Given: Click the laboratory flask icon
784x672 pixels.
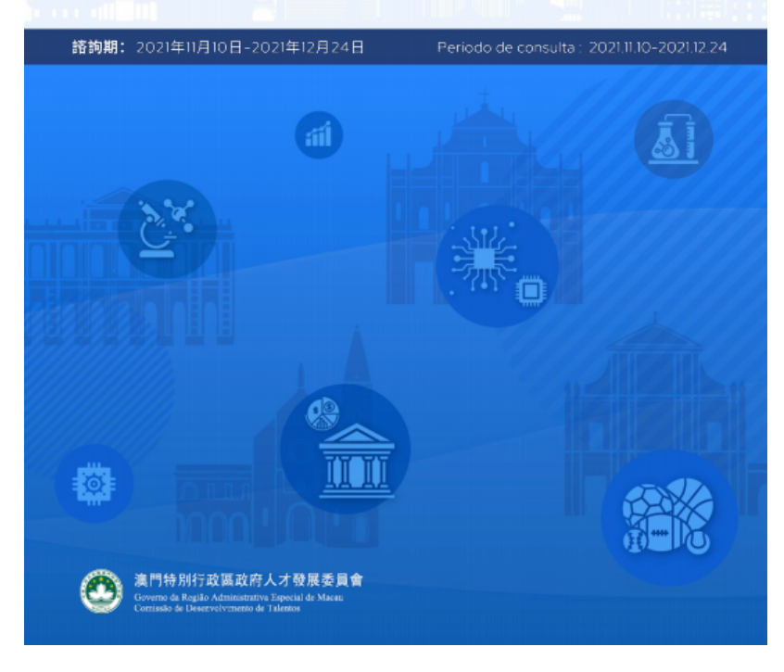Looking at the screenshot, I should [x=673, y=139].
